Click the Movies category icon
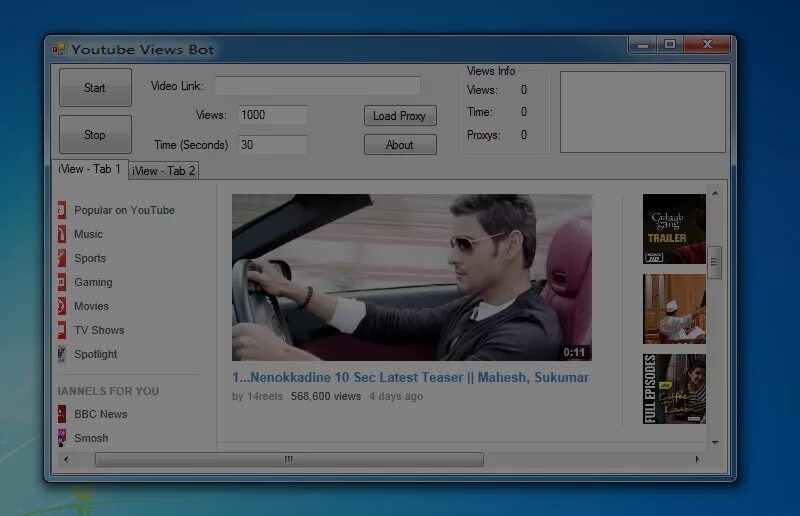Screen dimensions: 800x516 pyautogui.click(x=62, y=306)
